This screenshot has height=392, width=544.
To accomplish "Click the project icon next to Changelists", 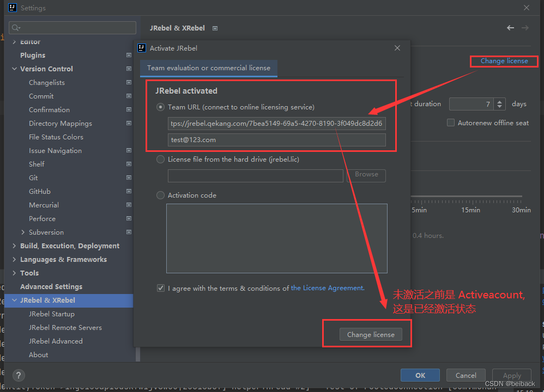I will pyautogui.click(x=129, y=83).
